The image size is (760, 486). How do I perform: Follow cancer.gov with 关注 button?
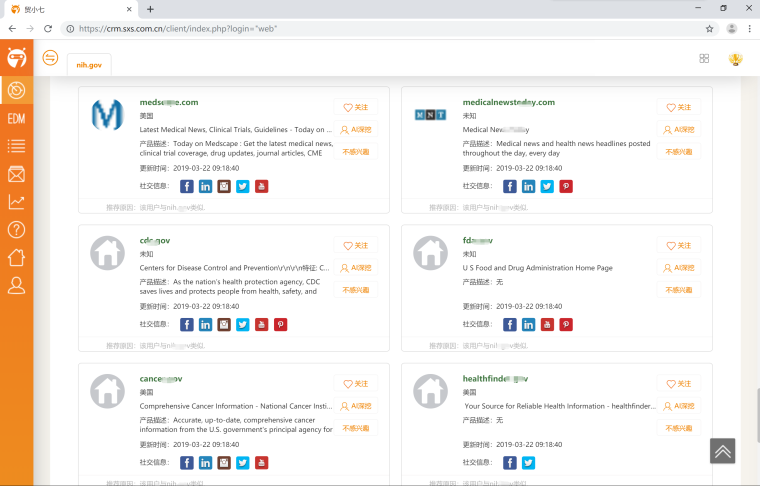(x=356, y=383)
